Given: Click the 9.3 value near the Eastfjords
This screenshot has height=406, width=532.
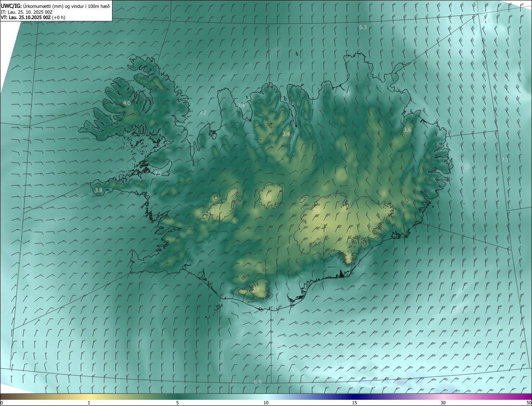Looking at the screenshot, I should pos(466,166).
